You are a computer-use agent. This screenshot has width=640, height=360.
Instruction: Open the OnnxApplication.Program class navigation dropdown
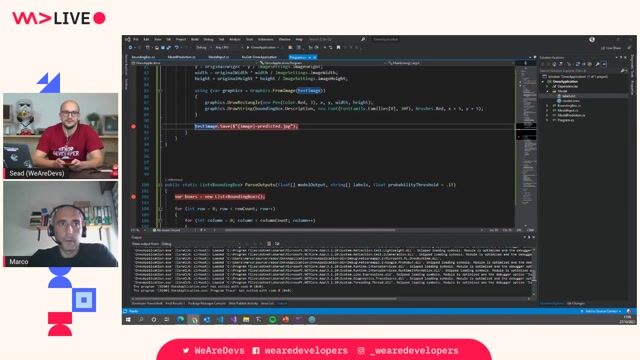pyautogui.click(x=322, y=63)
